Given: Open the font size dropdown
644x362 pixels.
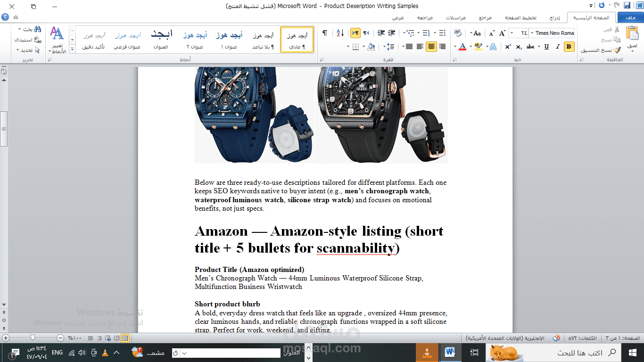Looking at the screenshot, I should 512,33.
